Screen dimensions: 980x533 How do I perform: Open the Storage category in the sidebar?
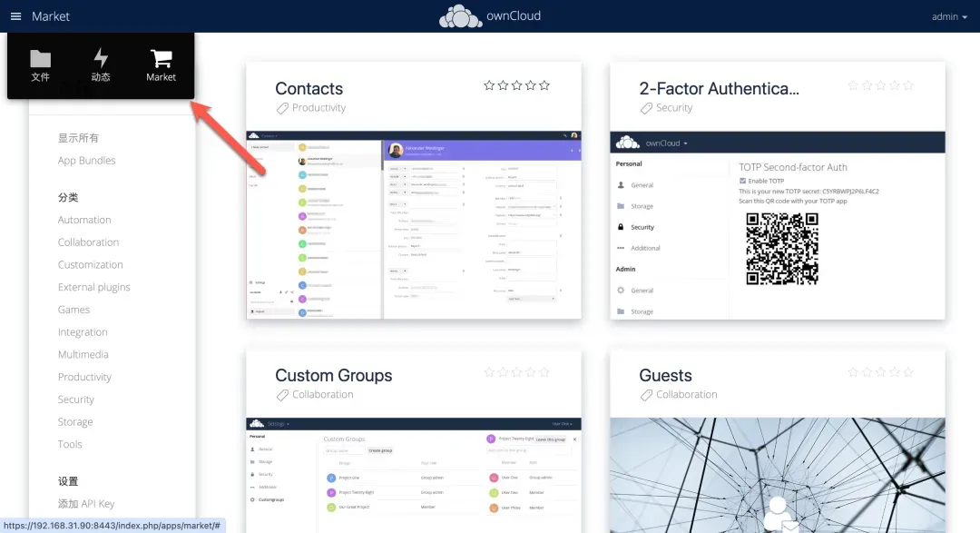[75, 422]
